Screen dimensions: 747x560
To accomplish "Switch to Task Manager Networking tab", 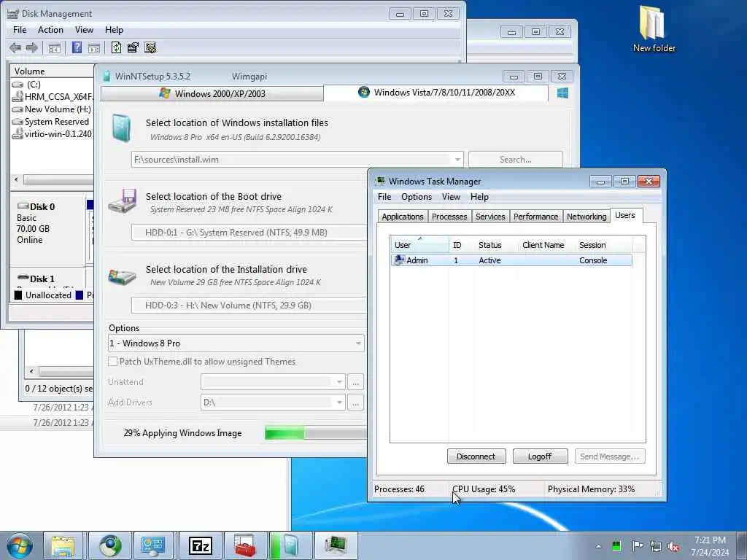I will click(x=587, y=217).
